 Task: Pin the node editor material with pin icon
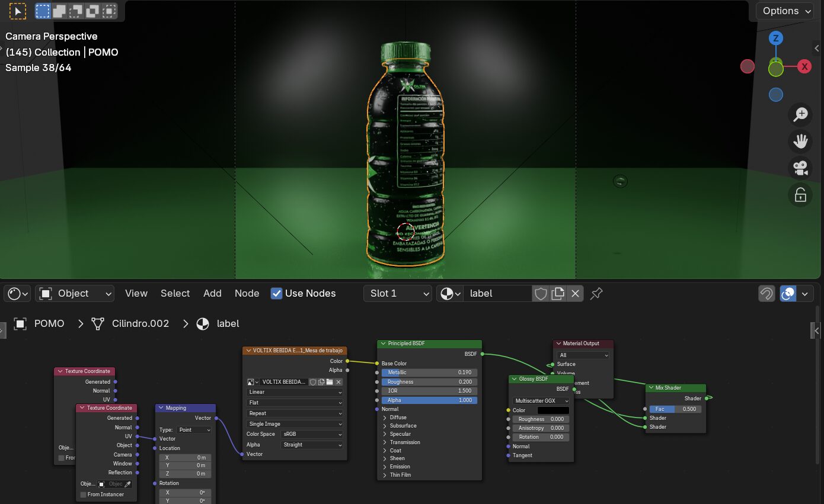point(596,294)
